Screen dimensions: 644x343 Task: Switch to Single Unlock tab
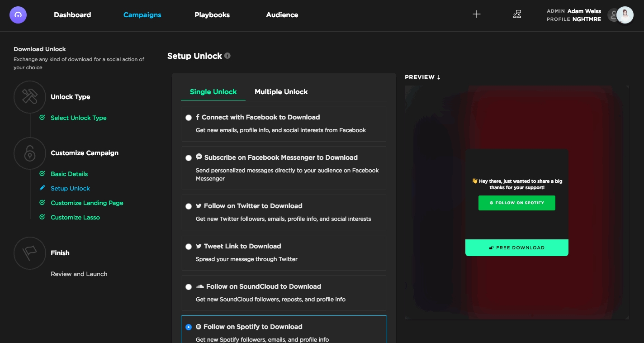pos(213,92)
